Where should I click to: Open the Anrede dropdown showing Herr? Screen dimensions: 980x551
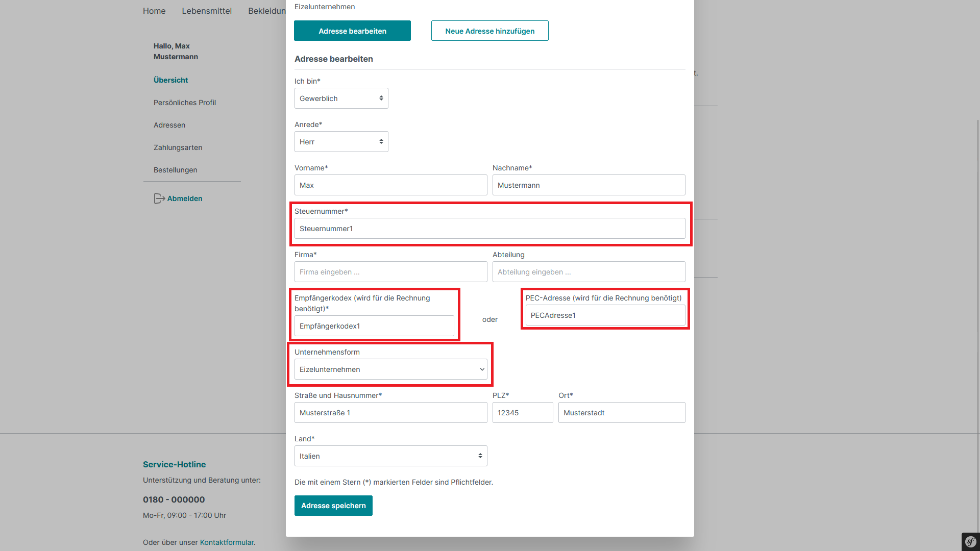(341, 142)
